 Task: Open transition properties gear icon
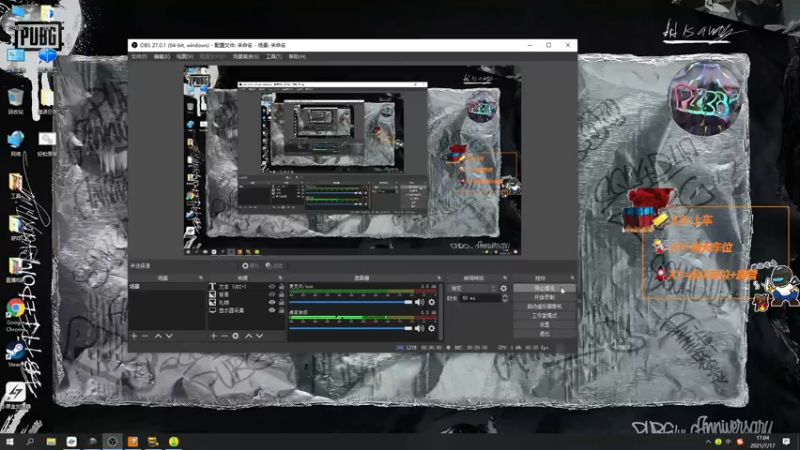(x=504, y=288)
